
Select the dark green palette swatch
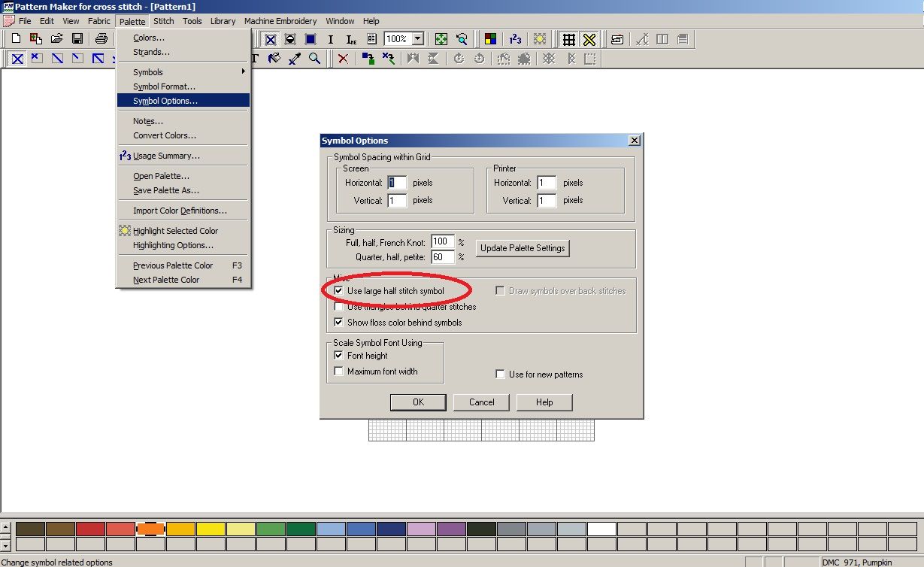(301, 529)
